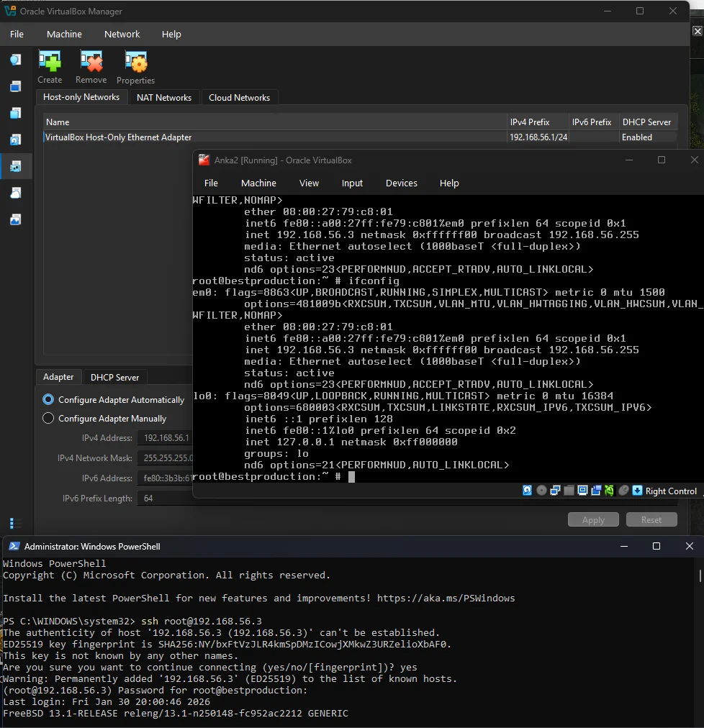This screenshot has width=704, height=728.
Task: Click the hard disk activity status icon
Action: click(528, 491)
